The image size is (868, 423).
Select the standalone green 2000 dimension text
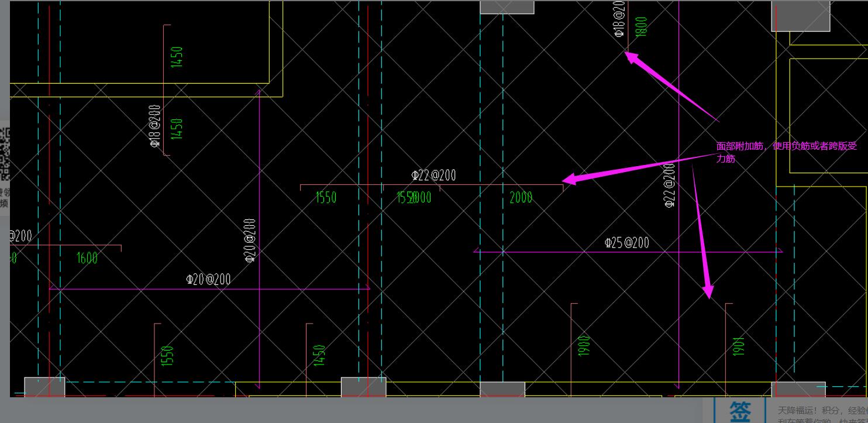521,198
